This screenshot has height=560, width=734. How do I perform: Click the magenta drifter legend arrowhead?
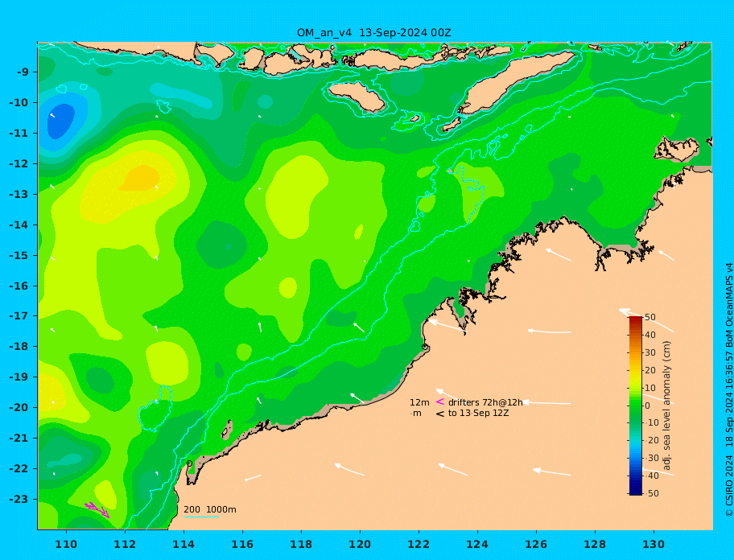coord(440,401)
